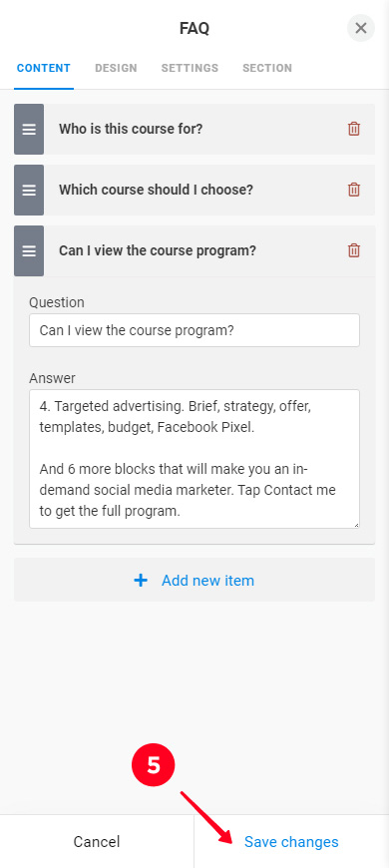
Task: Cancel editing the FAQ
Action: (97, 842)
